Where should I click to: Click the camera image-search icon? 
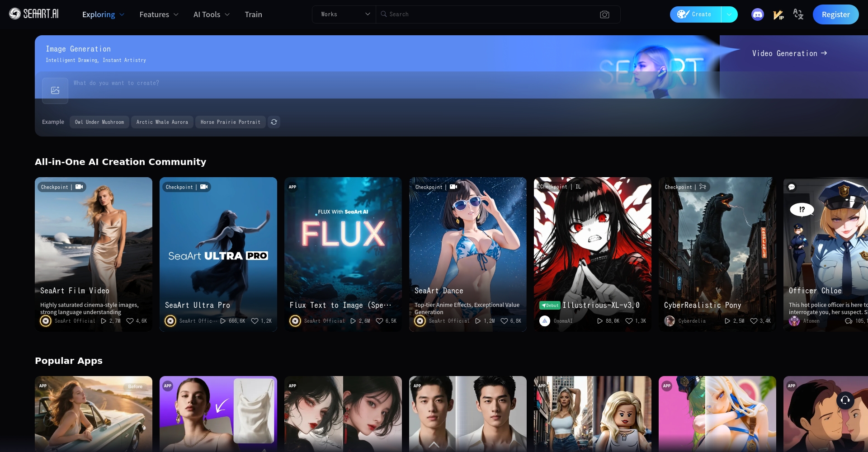coord(604,14)
